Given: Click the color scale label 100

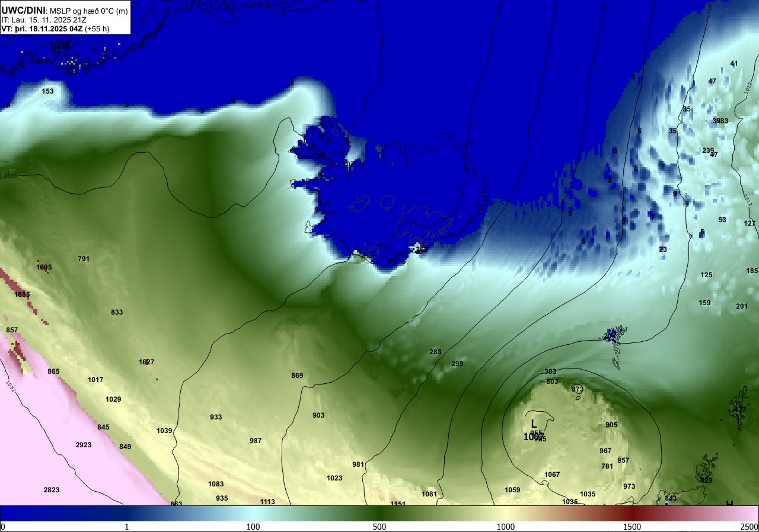Looking at the screenshot, I should (253, 527).
